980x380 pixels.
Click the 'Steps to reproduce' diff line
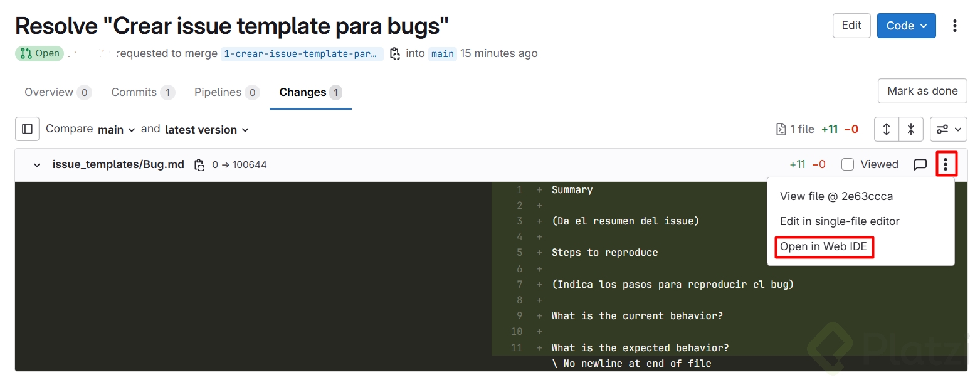tap(604, 253)
